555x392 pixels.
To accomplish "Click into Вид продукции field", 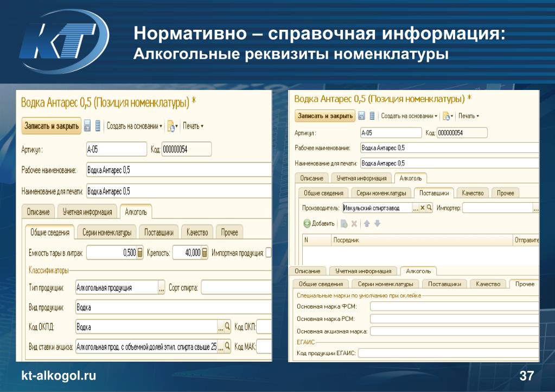I will click(x=174, y=307).
